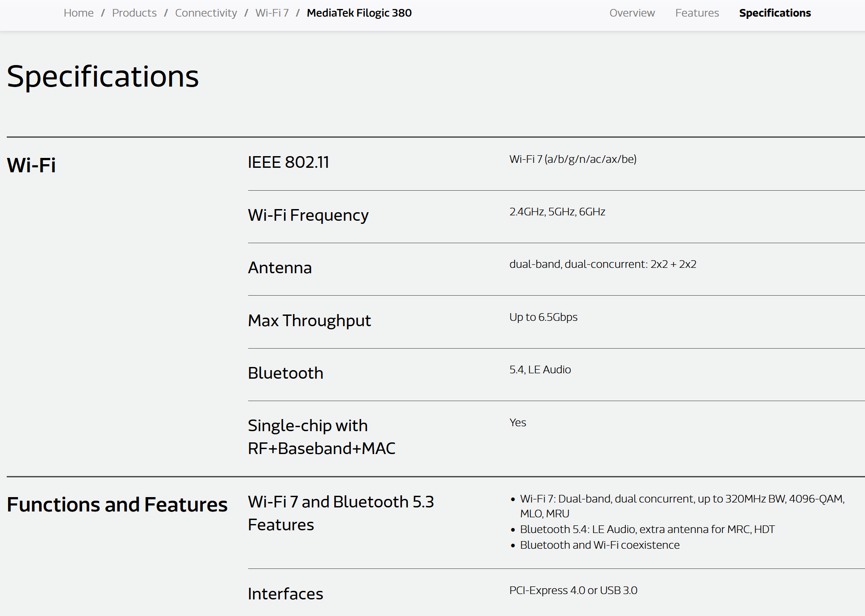Image resolution: width=865 pixels, height=616 pixels.
Task: Click Functions and Features section heading
Action: (117, 505)
